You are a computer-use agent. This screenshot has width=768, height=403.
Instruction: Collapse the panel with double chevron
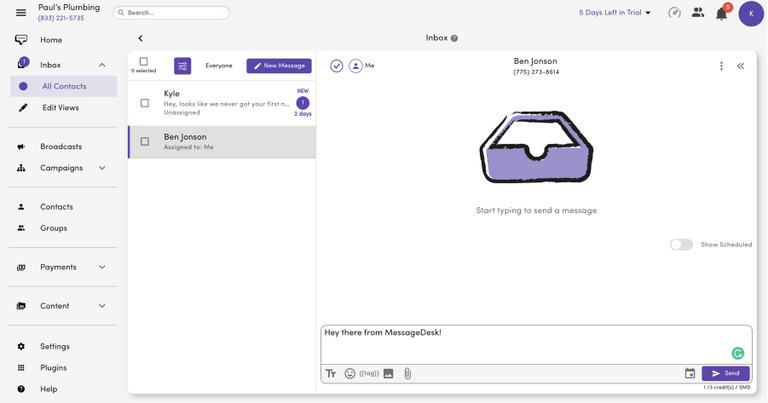tap(741, 66)
